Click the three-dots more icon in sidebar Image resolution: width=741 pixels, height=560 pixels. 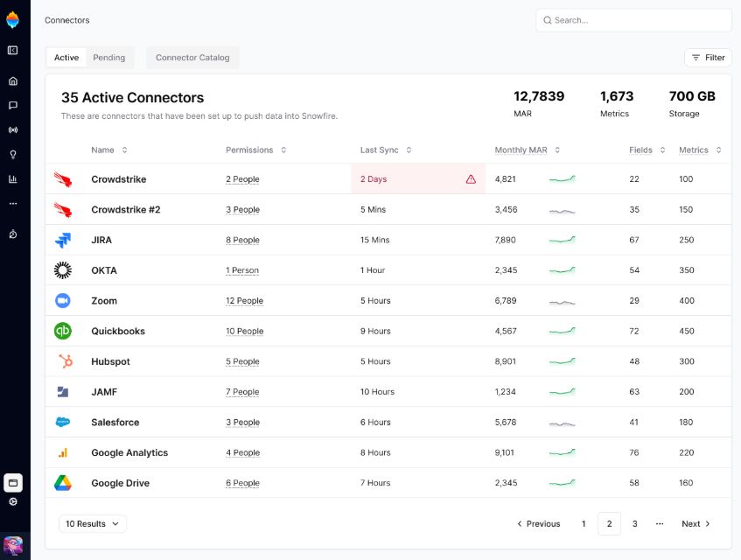(13, 204)
